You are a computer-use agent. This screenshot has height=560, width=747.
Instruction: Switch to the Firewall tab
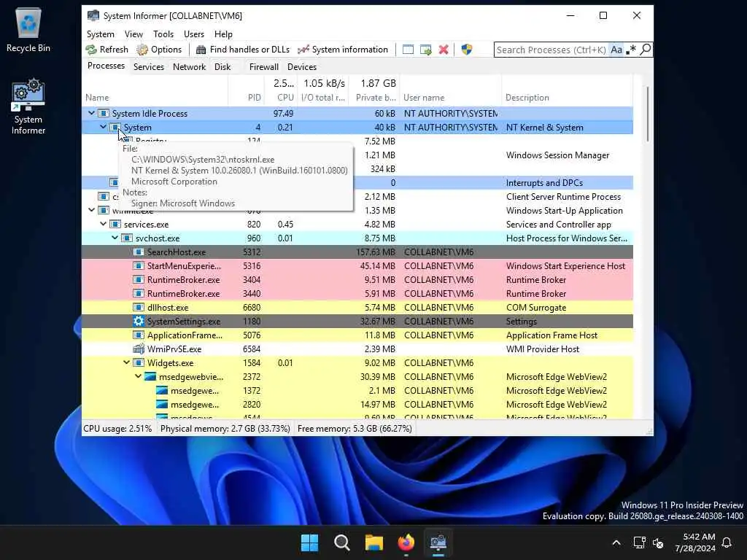(x=264, y=66)
